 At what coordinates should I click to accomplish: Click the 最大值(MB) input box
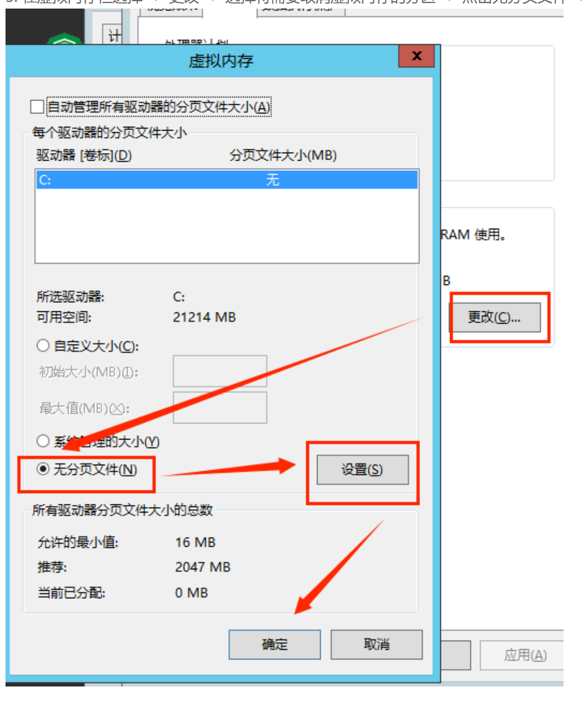point(220,408)
